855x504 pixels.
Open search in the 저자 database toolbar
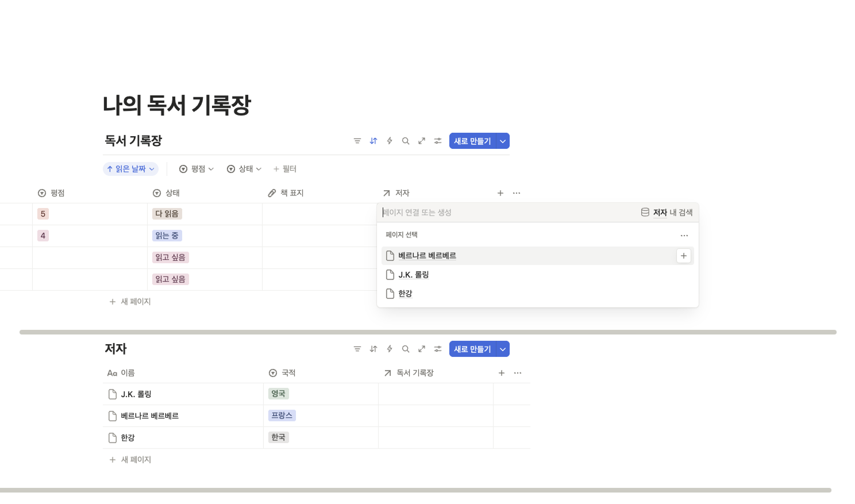tap(406, 349)
